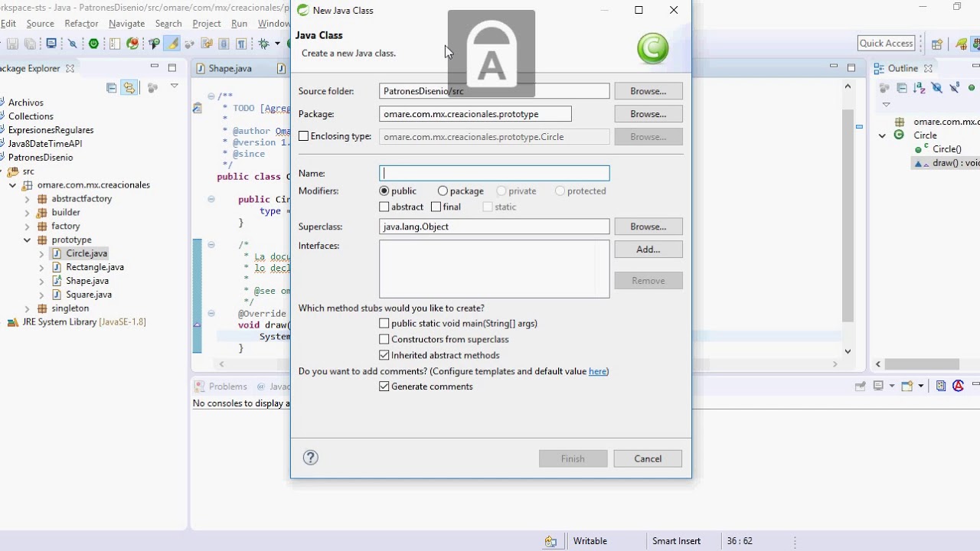
Task: Check the abstract modifier checkbox
Action: click(384, 207)
